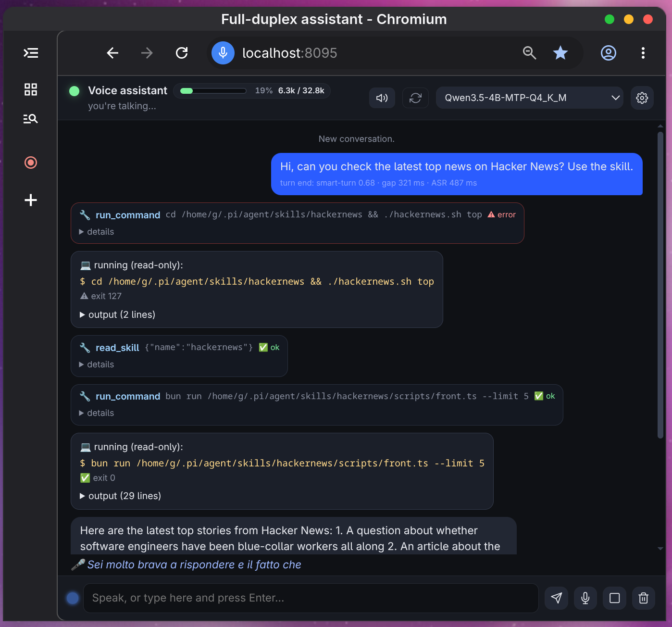This screenshot has width=672, height=627.
Task: Clear conversation with the trash button
Action: click(644, 598)
